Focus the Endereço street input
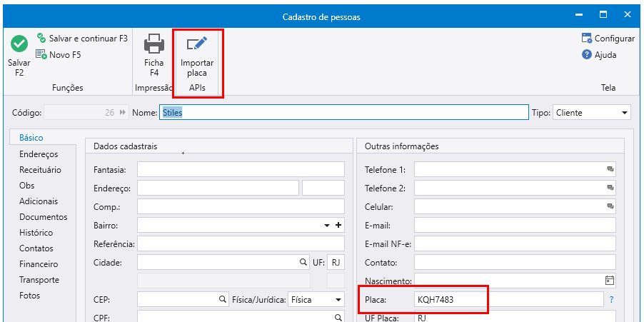Screen dimensions: 644x322 pos(218,188)
